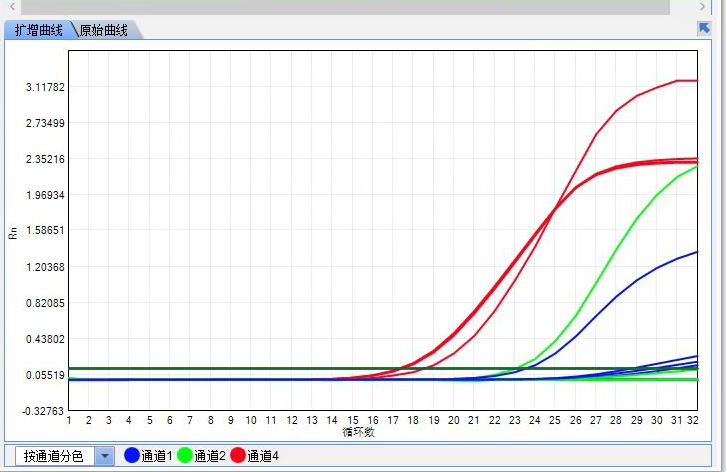Viewport: 727px width, 472px height.
Task: Click the green 通道2 color swatch
Action: point(185,455)
